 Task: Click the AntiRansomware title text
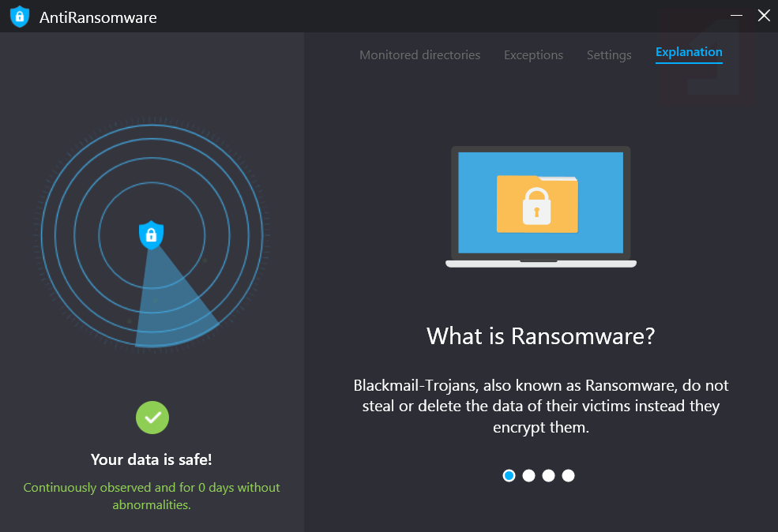(98, 17)
